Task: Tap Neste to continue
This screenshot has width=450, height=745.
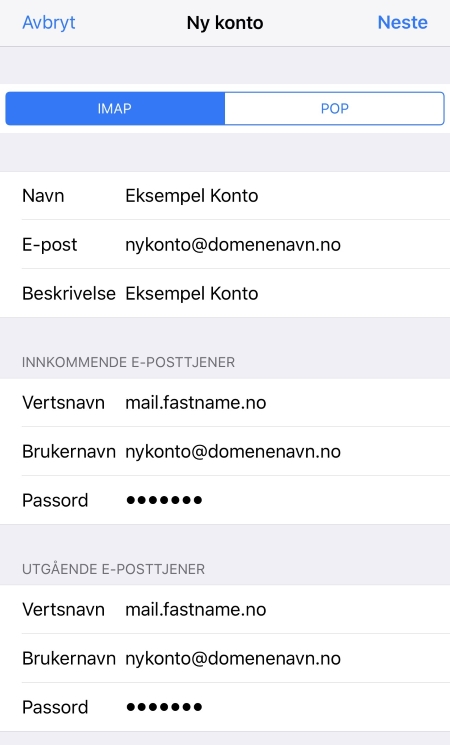Action: pos(402,22)
